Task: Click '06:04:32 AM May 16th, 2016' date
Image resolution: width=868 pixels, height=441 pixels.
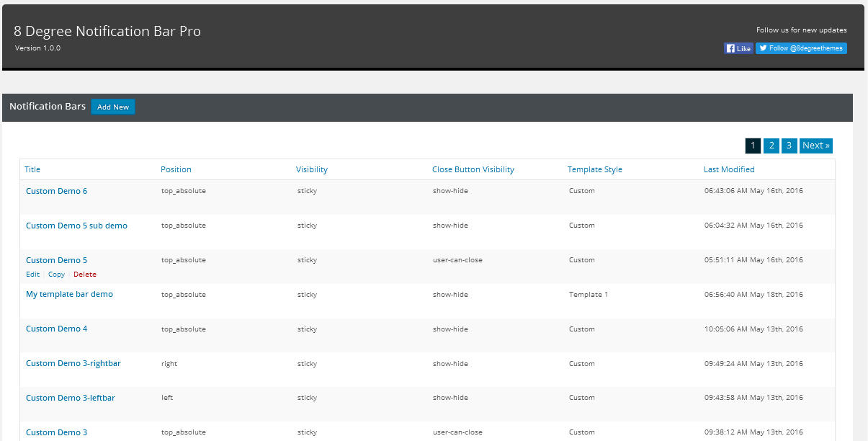Action: 753,226
